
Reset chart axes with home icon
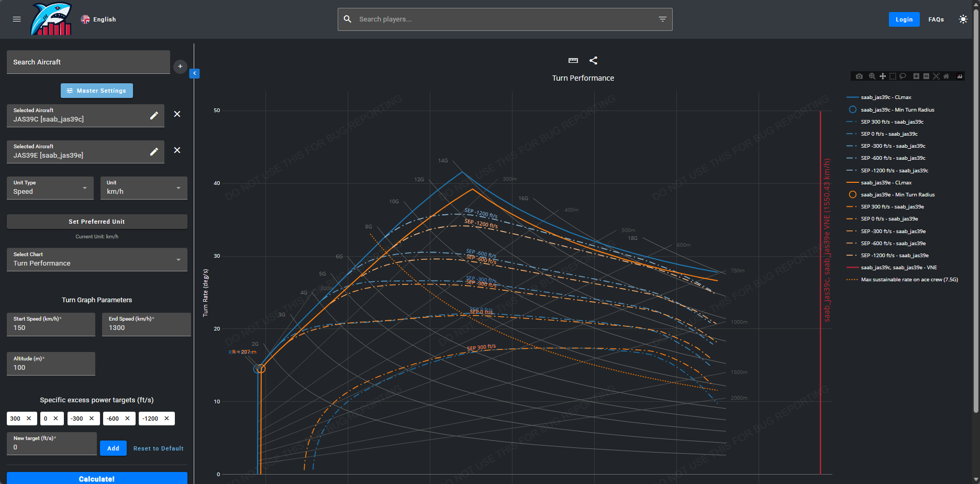946,76
